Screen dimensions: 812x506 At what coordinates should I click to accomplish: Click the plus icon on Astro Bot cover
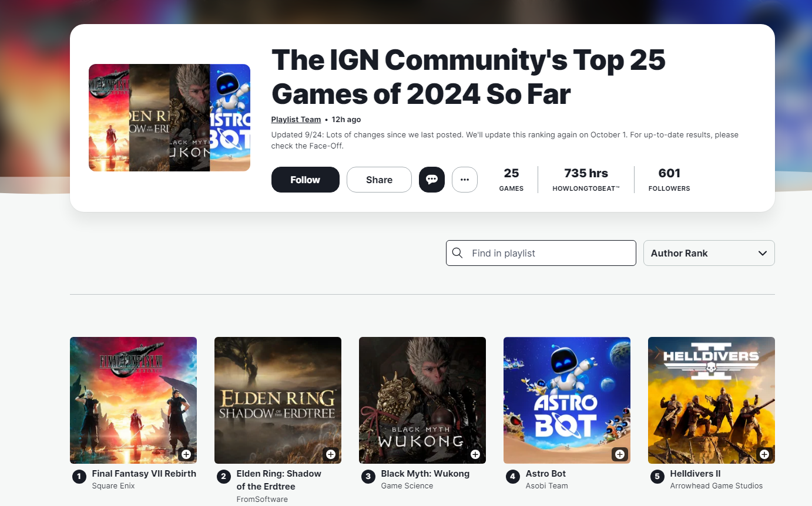[619, 454]
